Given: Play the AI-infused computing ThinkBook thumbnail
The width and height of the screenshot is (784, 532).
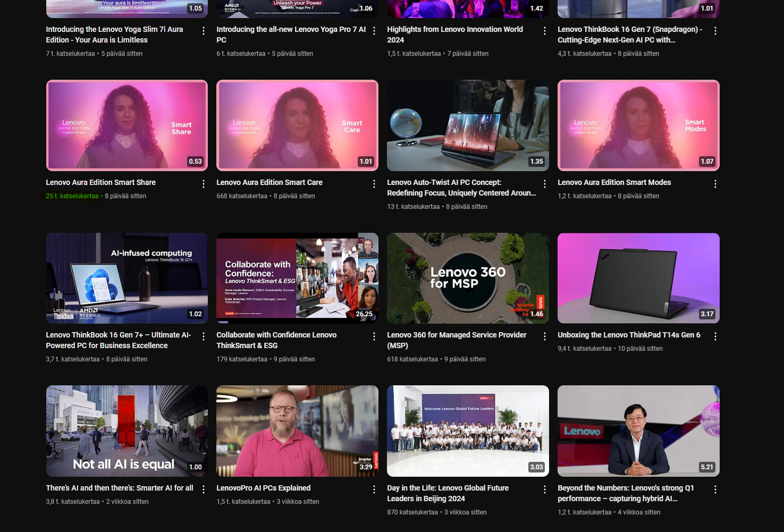Looking at the screenshot, I should [127, 278].
